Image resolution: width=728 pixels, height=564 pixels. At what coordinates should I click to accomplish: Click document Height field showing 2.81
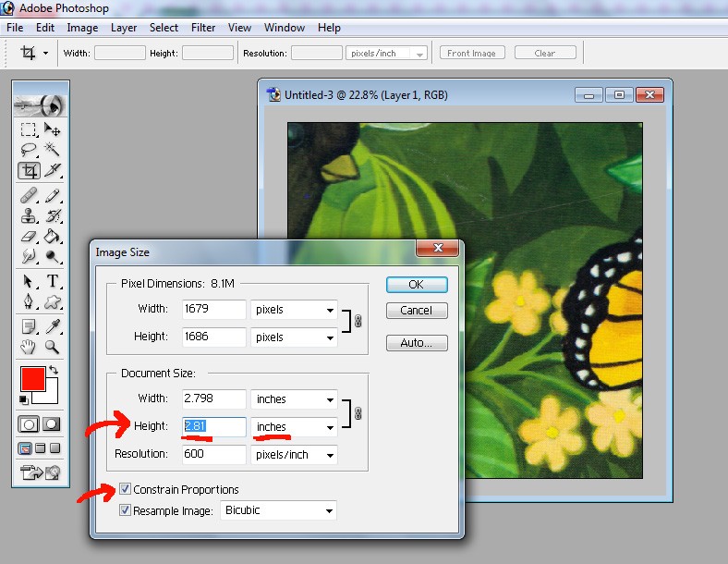(214, 426)
